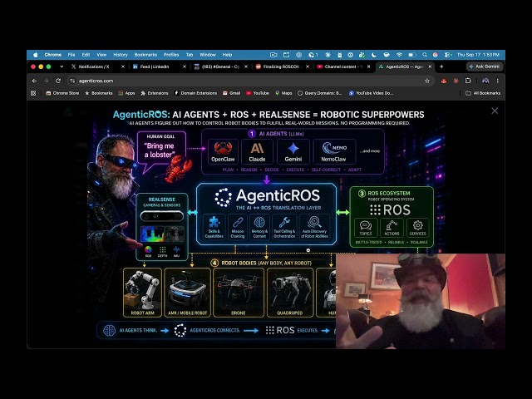This screenshot has height=399, width=532.
Task: Click the screen recording camera menu bar icon
Action: [x=273, y=55]
